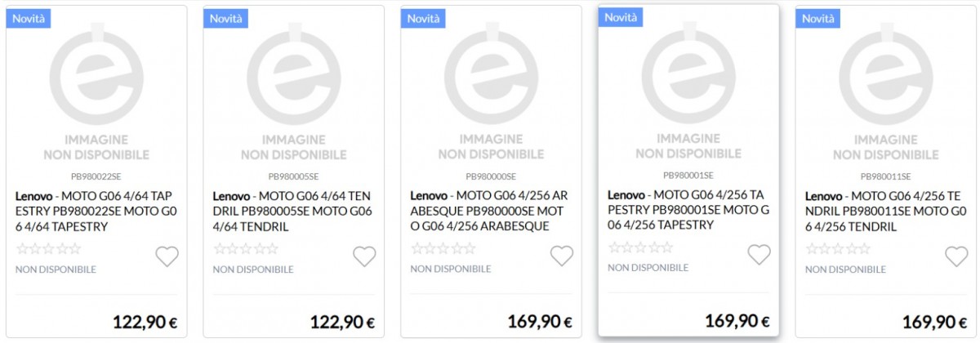
Task: Click heart icon on Arabesque 4/256 card
Action: tap(562, 256)
